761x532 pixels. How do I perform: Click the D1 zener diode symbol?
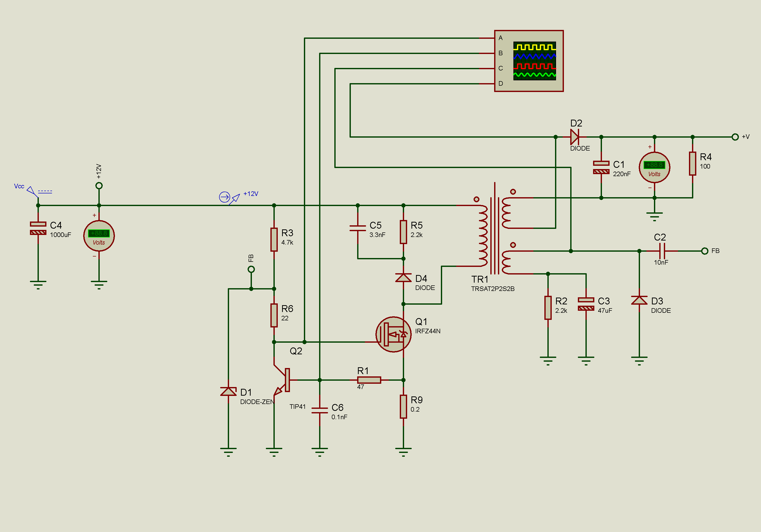[228, 392]
